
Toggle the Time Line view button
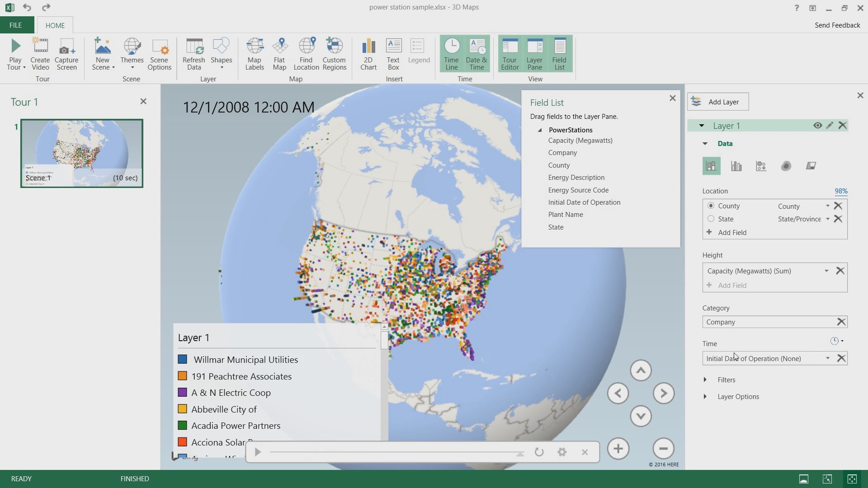[451, 54]
